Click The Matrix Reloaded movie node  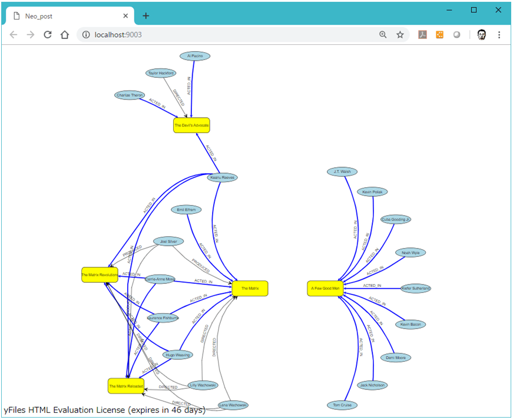(126, 386)
